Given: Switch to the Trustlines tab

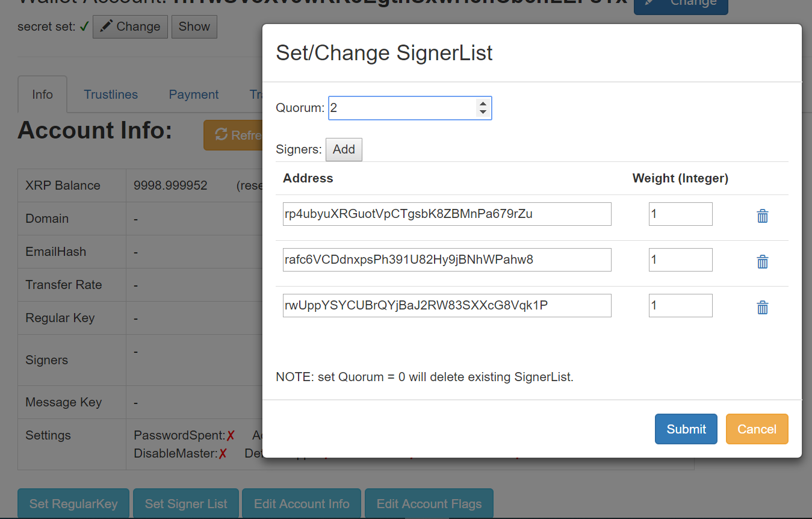Looking at the screenshot, I should [111, 94].
